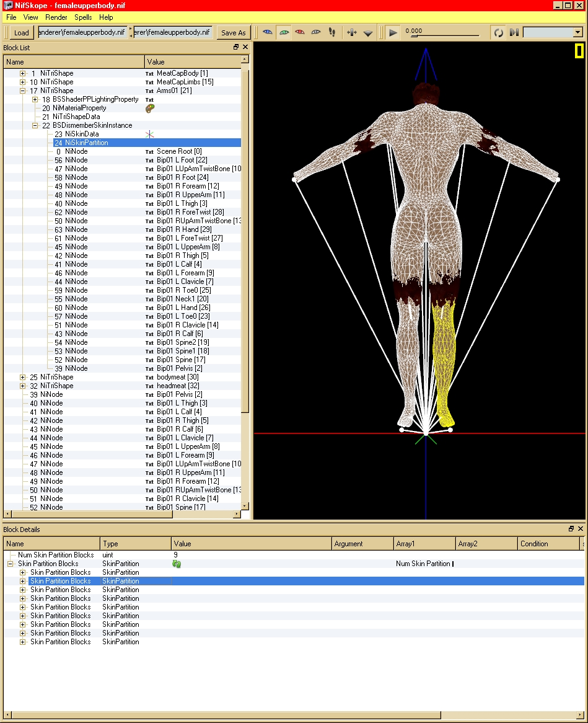Click the Txt icon beside Scene Root [0]
The height and width of the screenshot is (723, 588).
click(149, 152)
